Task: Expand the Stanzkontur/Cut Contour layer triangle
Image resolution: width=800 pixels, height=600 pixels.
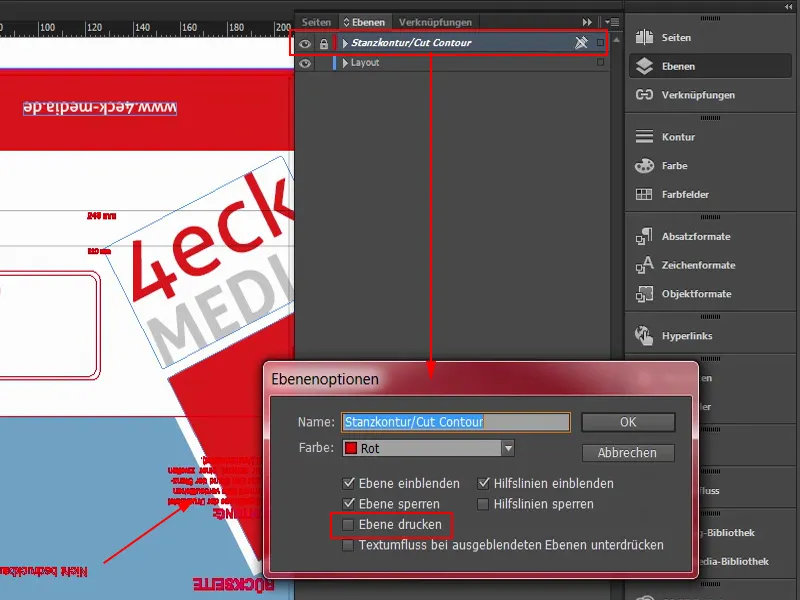Action: coord(345,43)
